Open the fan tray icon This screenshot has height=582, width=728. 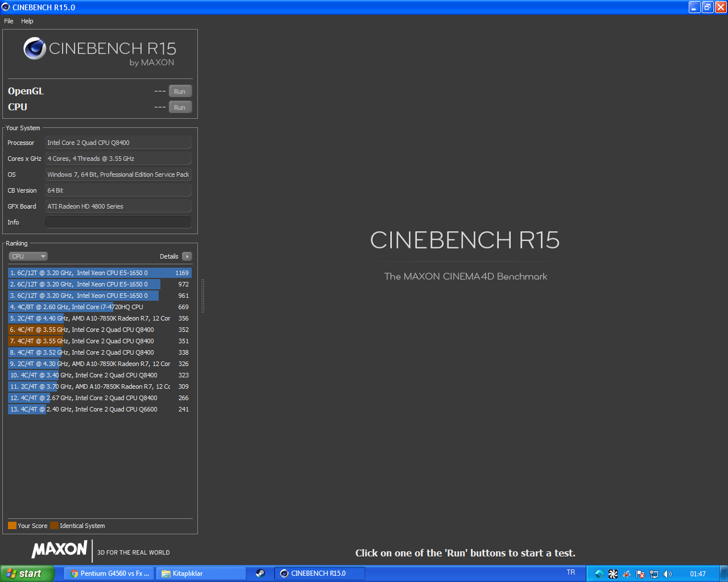point(613,574)
